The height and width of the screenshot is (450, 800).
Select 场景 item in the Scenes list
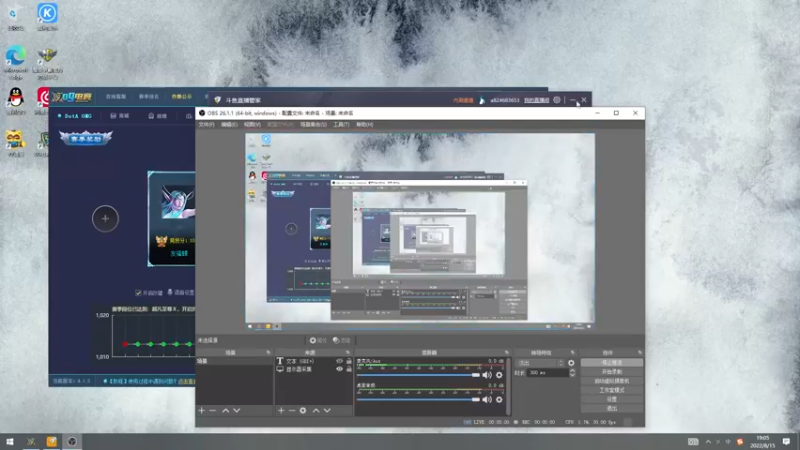point(234,361)
